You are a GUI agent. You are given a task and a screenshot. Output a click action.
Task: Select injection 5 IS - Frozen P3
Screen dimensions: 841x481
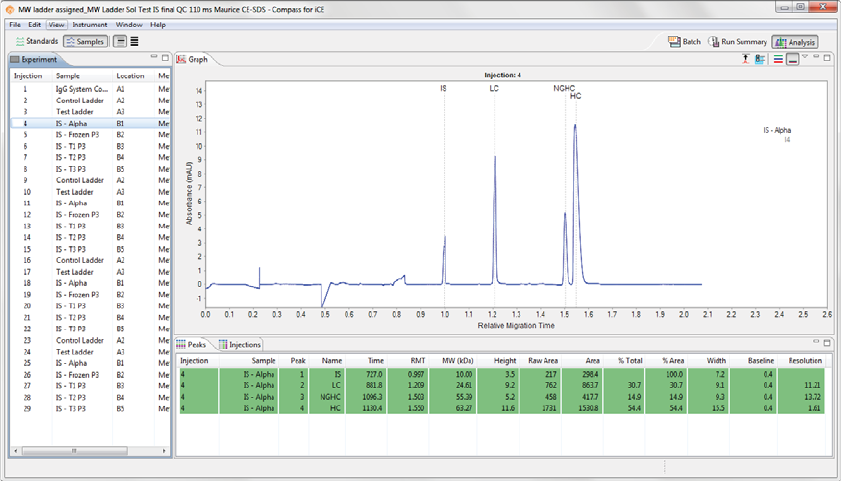click(x=77, y=134)
